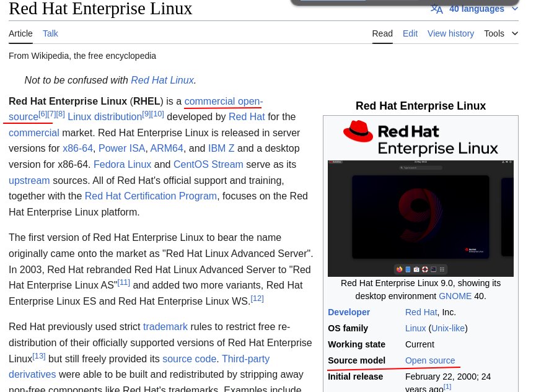Image resolution: width=536 pixels, height=392 pixels.
Task: Open the trademark link
Action: tap(165, 327)
